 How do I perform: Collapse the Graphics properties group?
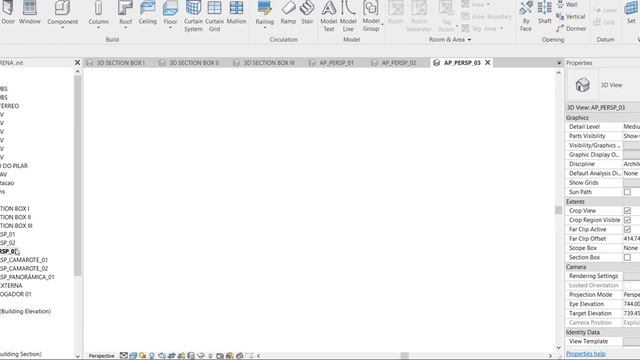(577, 118)
